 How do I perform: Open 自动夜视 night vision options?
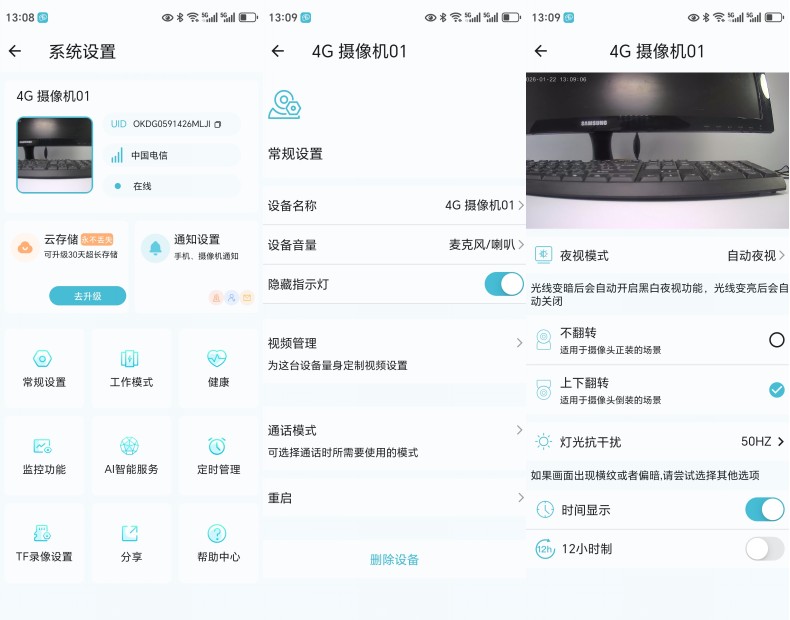tap(756, 256)
